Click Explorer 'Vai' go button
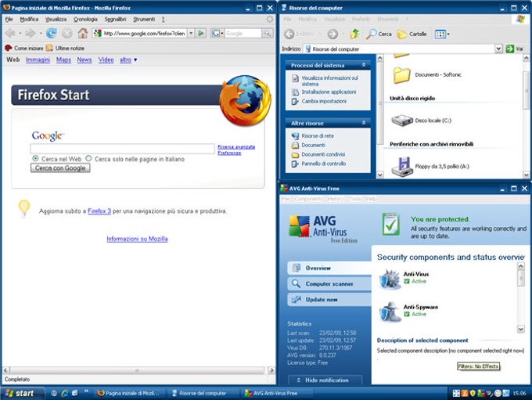This screenshot has width=532, height=400. [514, 49]
